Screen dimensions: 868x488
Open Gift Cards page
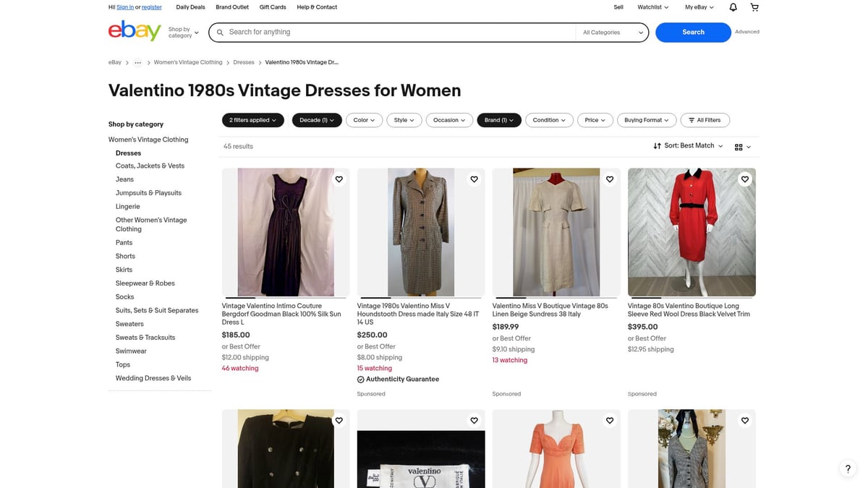pyautogui.click(x=273, y=7)
